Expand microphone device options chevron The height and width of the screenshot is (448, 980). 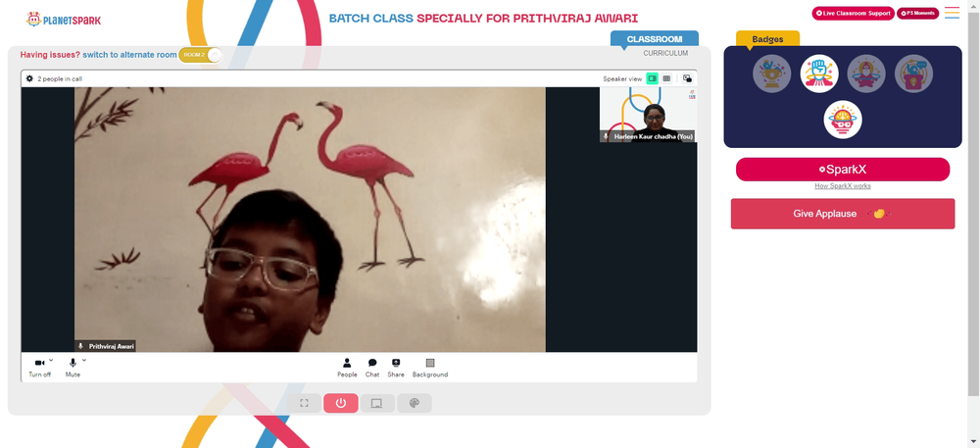click(x=84, y=360)
